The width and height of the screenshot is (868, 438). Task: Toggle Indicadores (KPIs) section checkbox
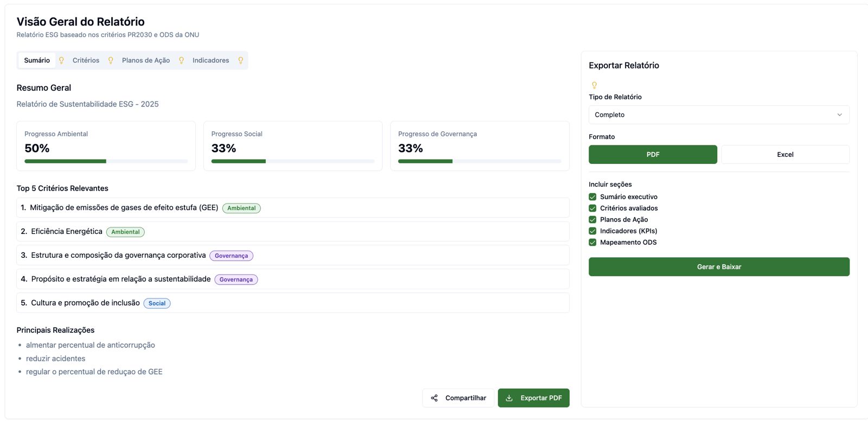[x=592, y=231]
